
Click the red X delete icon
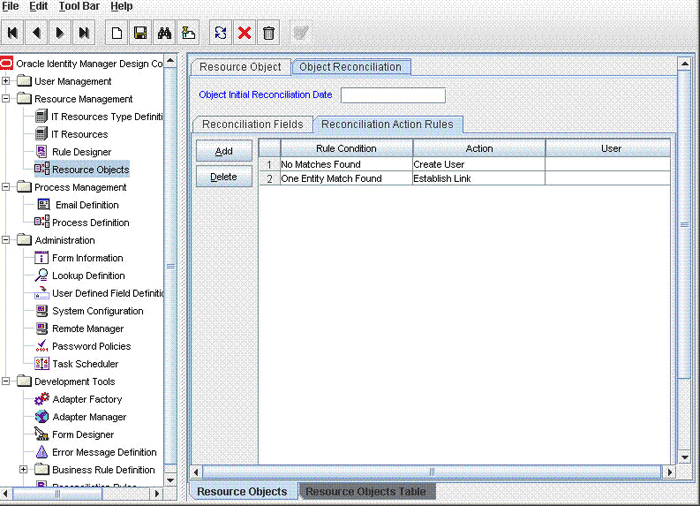(244, 33)
